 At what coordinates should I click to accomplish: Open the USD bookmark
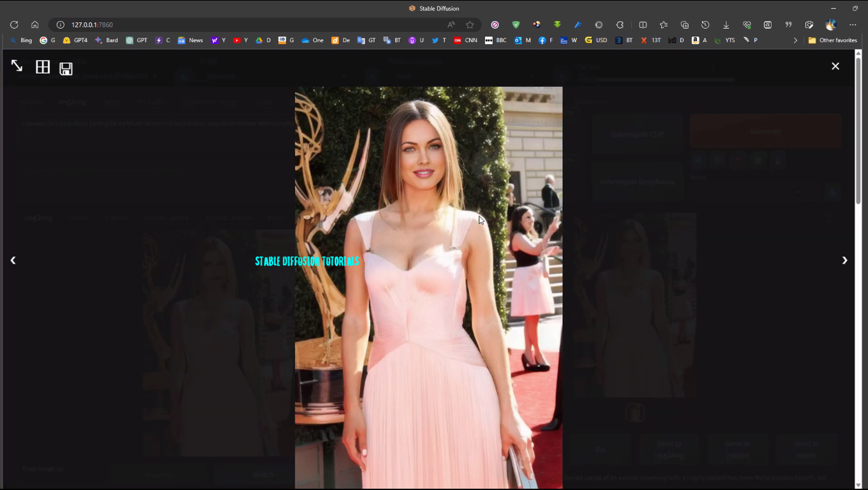tap(596, 40)
